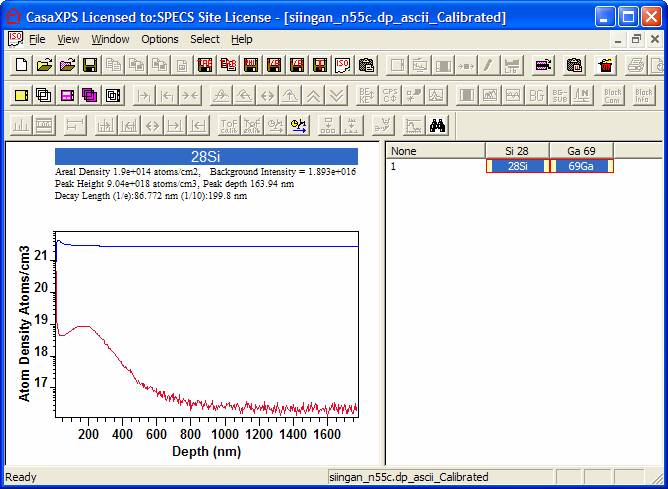668x489 pixels.
Task: Click the red pot toolbar icon
Action: (605, 66)
